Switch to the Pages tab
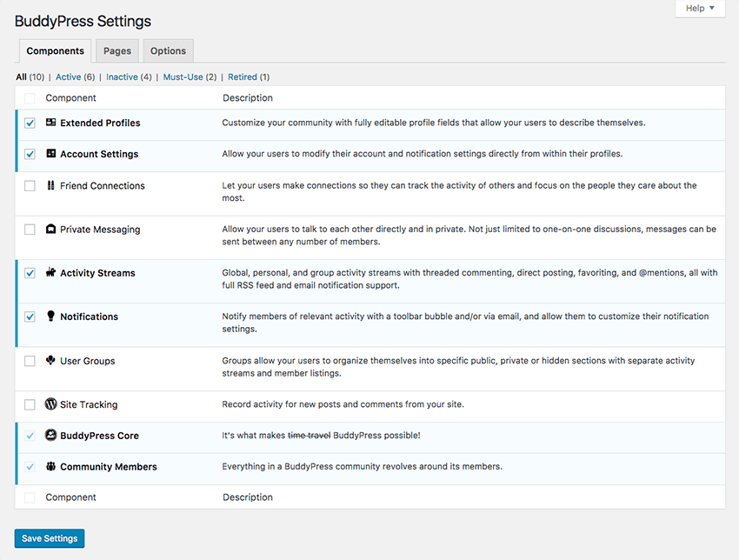 tap(117, 51)
